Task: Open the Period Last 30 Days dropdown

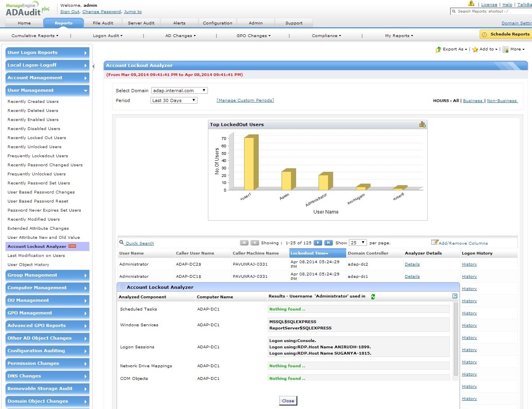Action: tap(174, 100)
